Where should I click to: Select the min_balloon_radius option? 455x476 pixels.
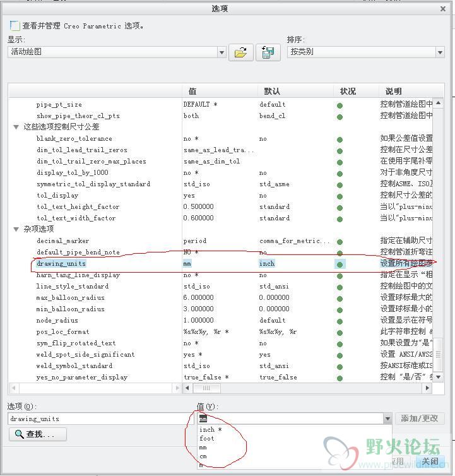pos(71,309)
